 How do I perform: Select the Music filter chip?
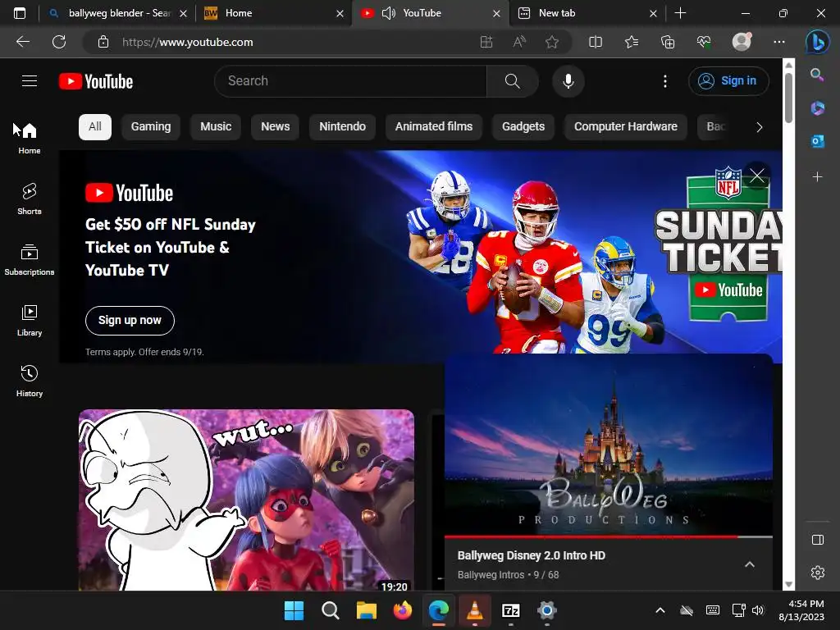click(216, 127)
